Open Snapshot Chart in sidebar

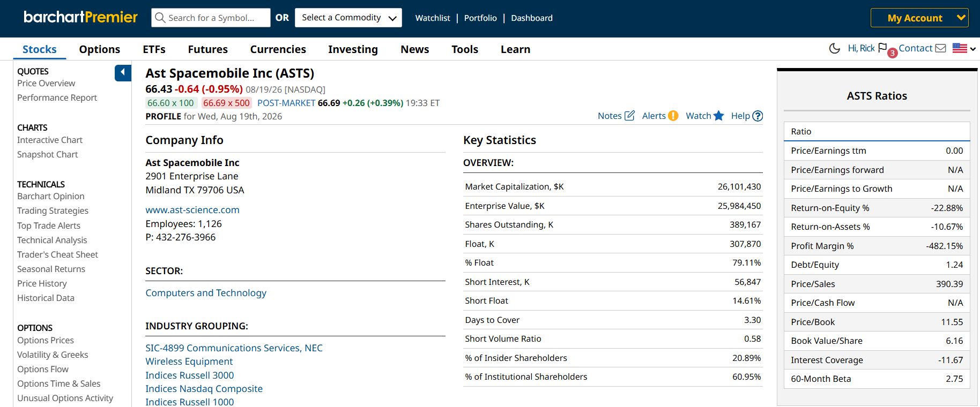(47, 154)
